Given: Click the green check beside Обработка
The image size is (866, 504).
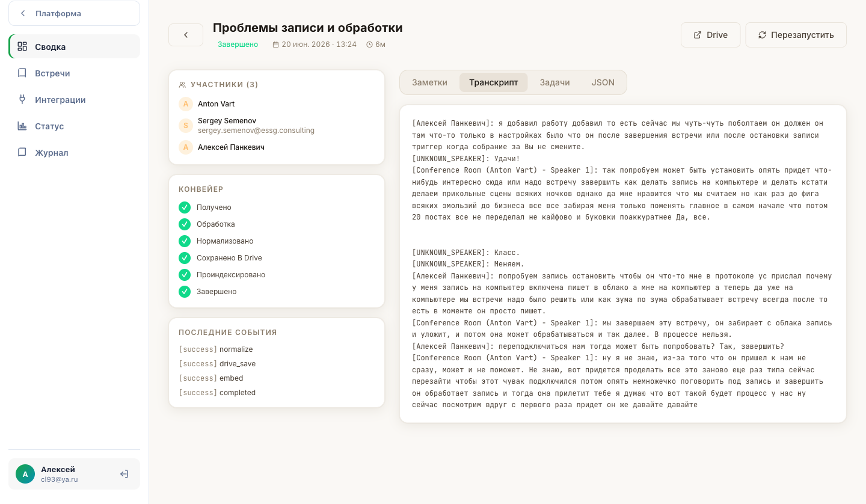Looking at the screenshot, I should pyautogui.click(x=185, y=224).
